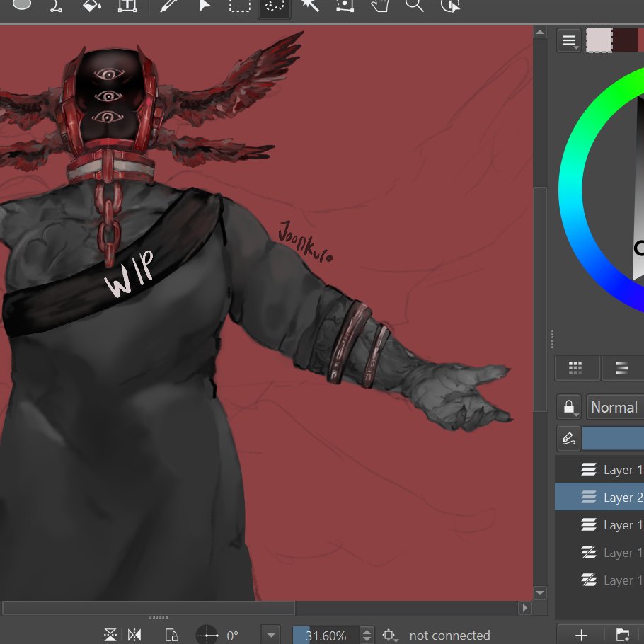Pick the Eyedropper color sampler tool
Viewport: 644px width, 644px height.
168,6
